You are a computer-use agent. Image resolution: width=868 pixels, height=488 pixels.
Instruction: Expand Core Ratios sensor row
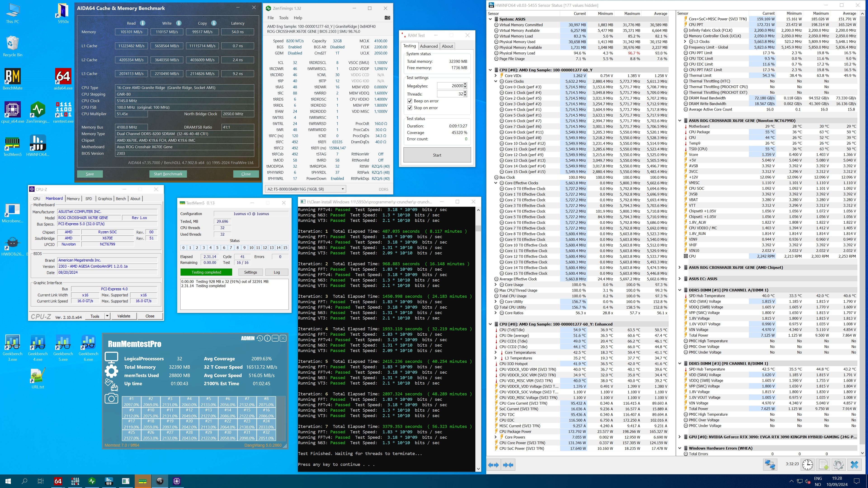tap(496, 313)
